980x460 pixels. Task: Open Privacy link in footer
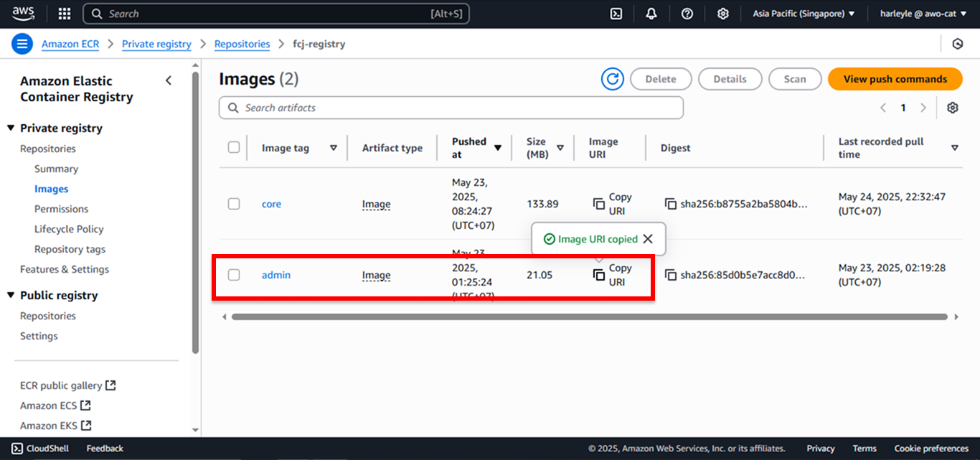coord(821,449)
